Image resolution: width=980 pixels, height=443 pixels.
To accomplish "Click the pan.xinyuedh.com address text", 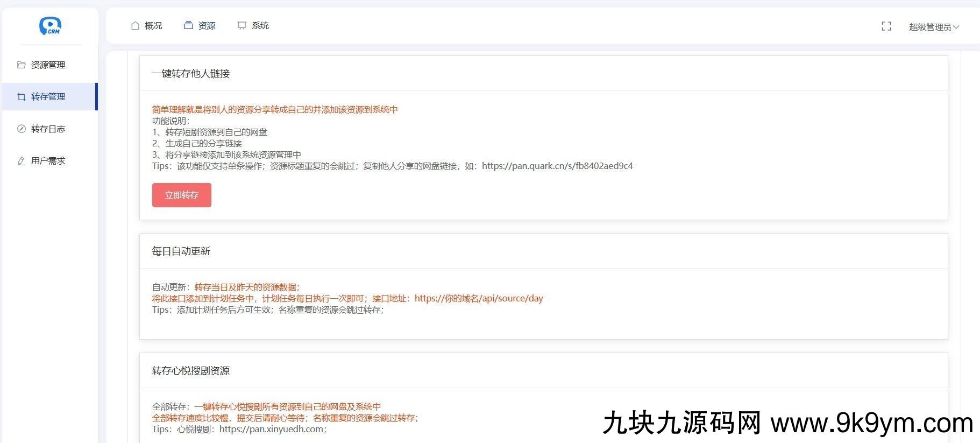I will click(x=272, y=429).
